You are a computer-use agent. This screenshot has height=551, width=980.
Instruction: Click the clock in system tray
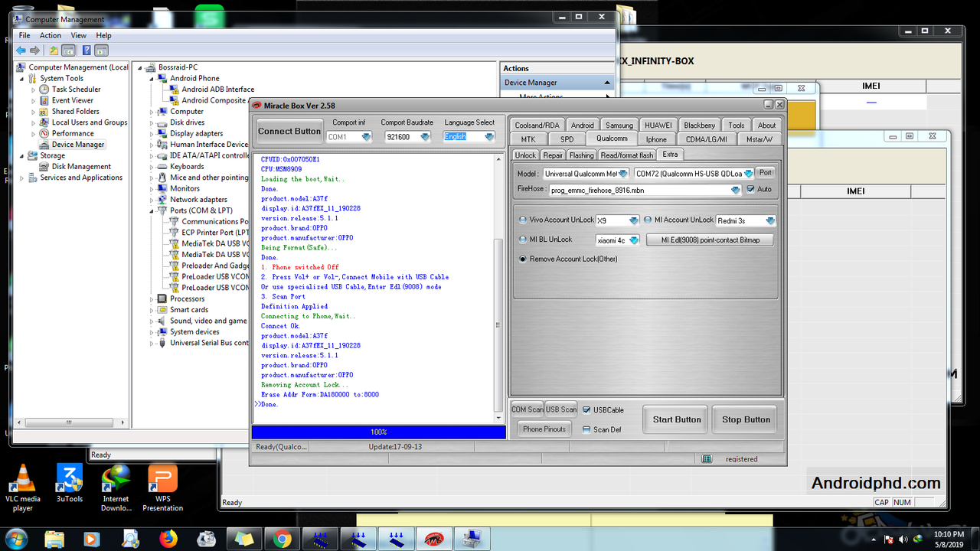click(x=949, y=539)
